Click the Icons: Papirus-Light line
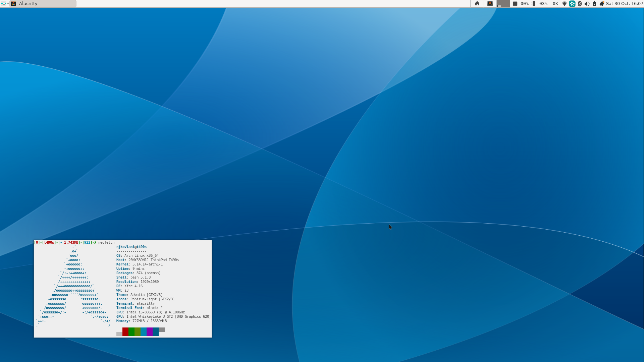This screenshot has width=644, height=362. [x=146, y=299]
